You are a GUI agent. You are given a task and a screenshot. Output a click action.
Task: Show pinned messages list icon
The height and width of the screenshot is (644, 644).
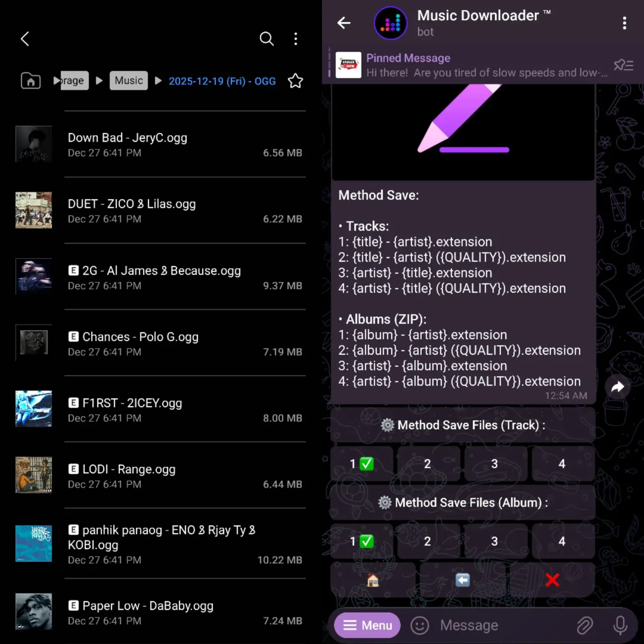[x=623, y=65]
